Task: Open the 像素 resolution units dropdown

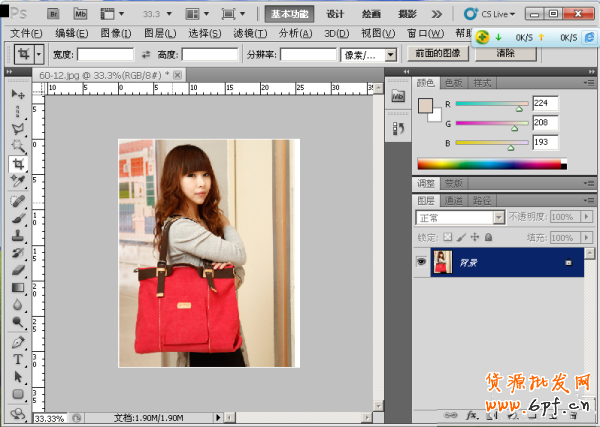Action: [x=369, y=54]
